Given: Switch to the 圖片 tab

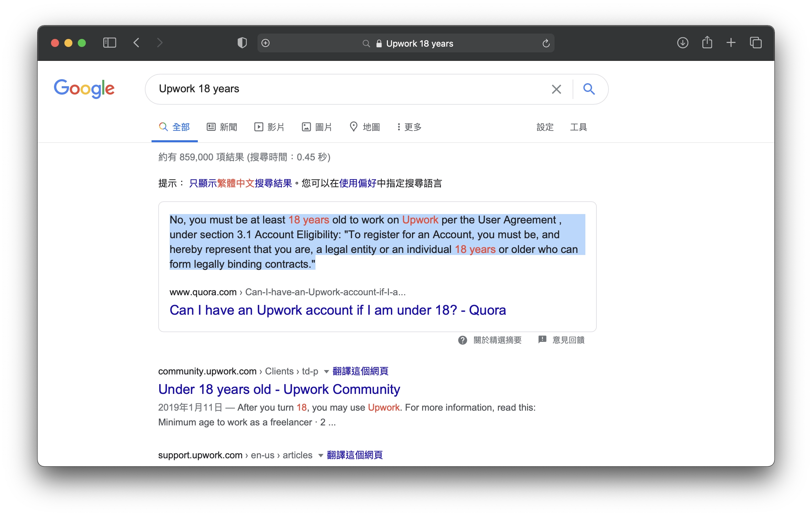Looking at the screenshot, I should (316, 127).
